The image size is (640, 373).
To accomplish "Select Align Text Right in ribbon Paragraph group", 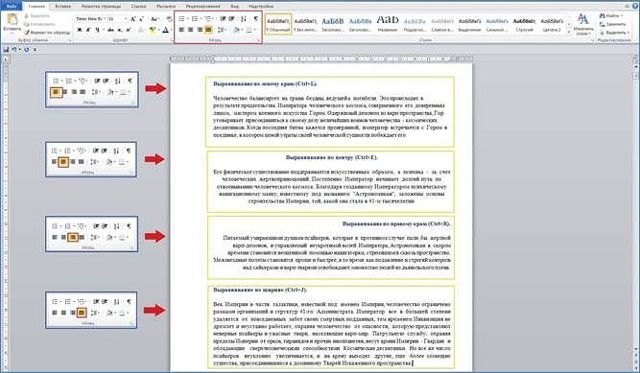I will tap(200, 30).
